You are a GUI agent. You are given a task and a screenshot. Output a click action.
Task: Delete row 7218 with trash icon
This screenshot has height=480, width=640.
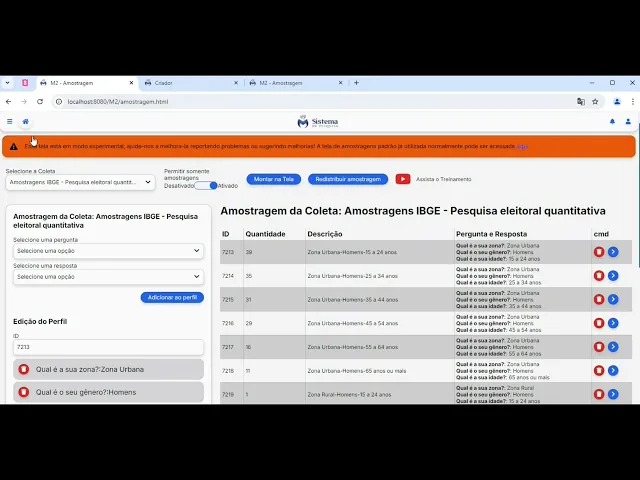[599, 370]
